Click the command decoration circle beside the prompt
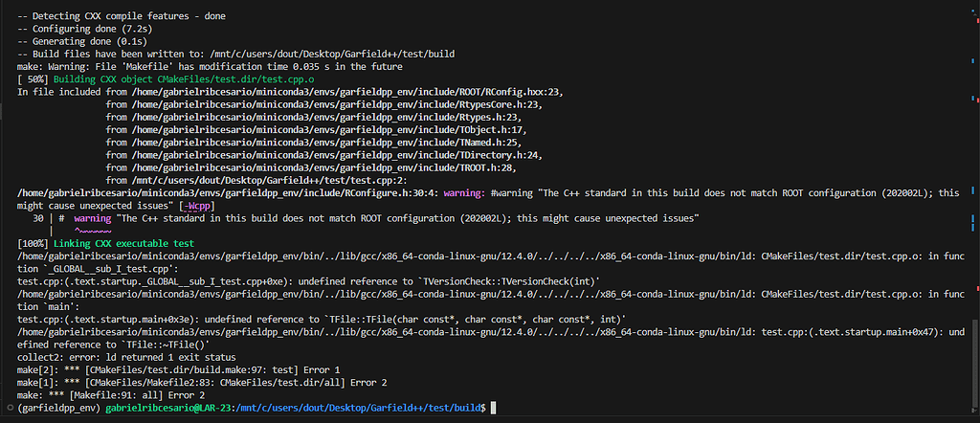The width and height of the screenshot is (980, 423). coord(9,408)
